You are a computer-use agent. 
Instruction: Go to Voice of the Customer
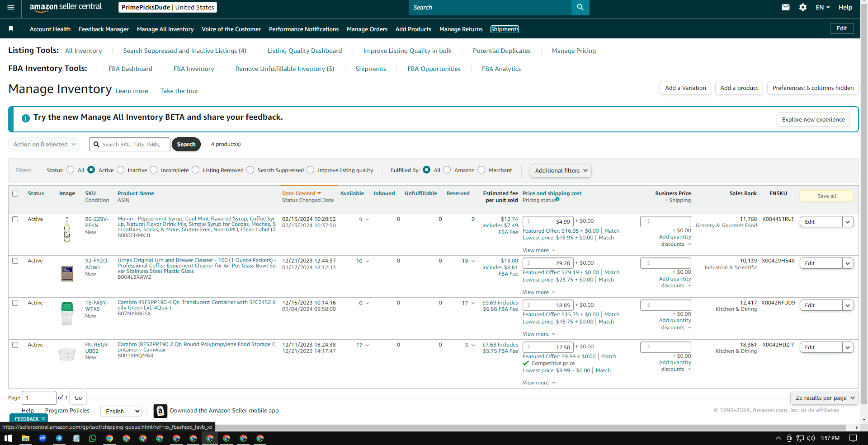click(x=231, y=29)
